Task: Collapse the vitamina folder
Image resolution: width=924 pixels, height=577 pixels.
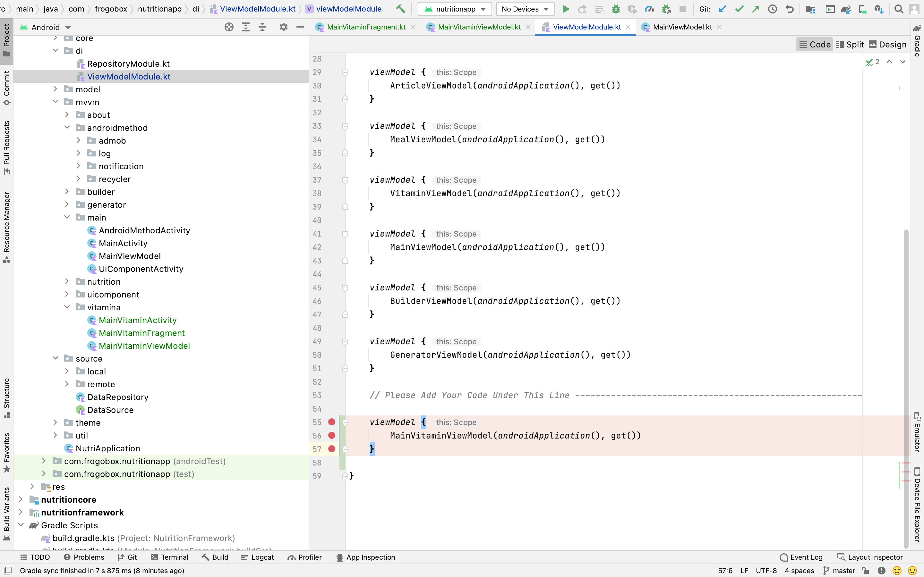Action: click(67, 307)
